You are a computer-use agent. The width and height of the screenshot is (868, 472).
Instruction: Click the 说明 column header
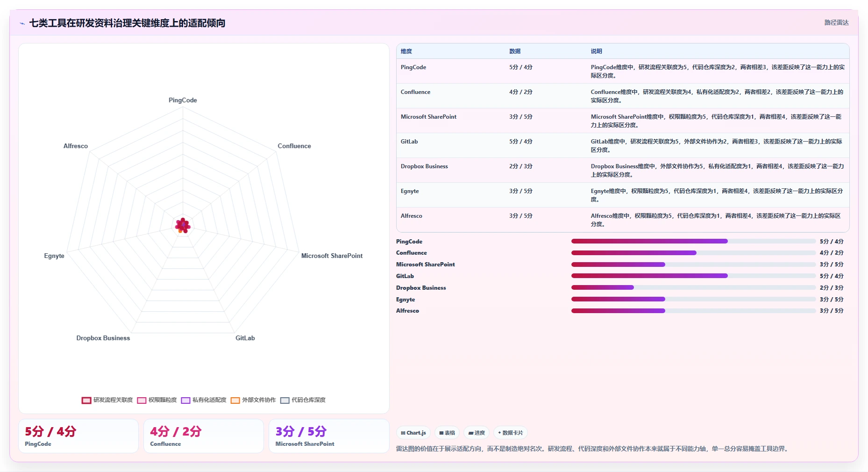pyautogui.click(x=596, y=51)
